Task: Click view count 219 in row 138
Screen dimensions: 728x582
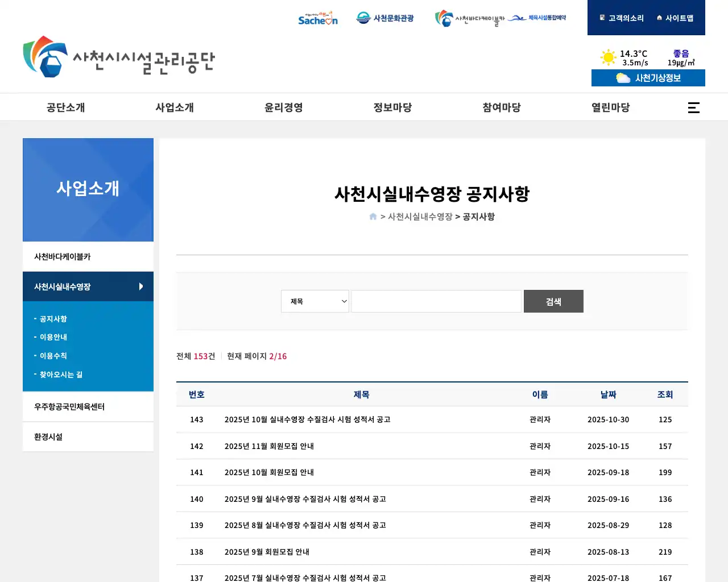Action: pos(665,552)
